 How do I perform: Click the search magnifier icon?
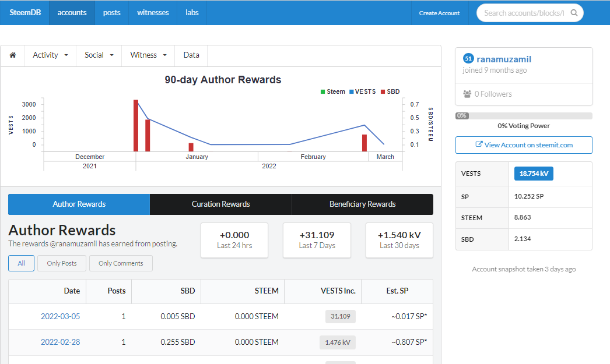pyautogui.click(x=574, y=13)
